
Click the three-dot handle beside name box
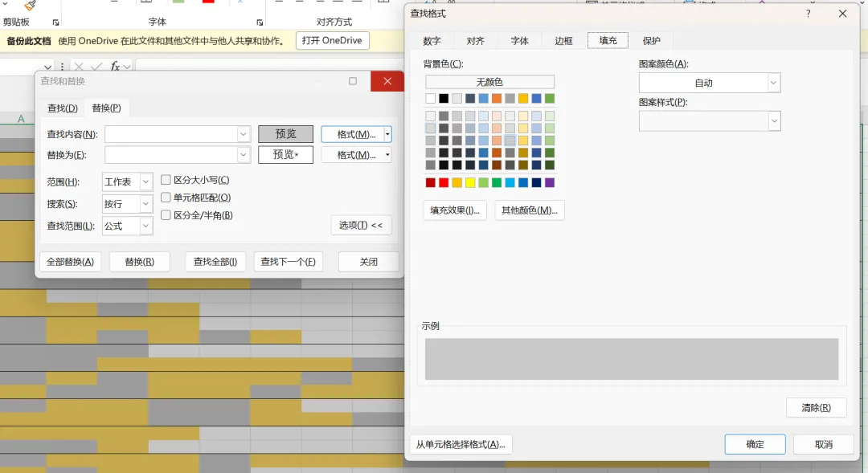[x=62, y=67]
